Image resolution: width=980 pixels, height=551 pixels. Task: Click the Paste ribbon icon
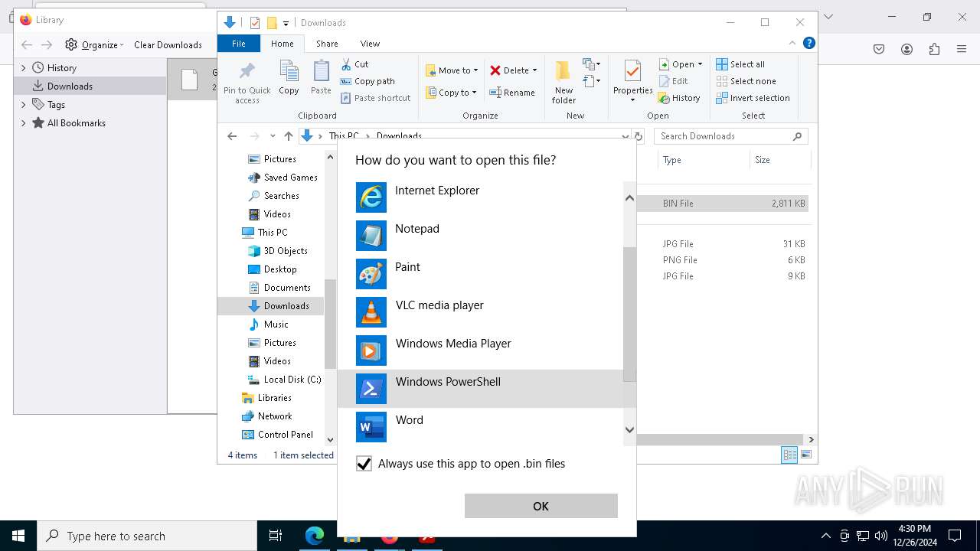321,78
